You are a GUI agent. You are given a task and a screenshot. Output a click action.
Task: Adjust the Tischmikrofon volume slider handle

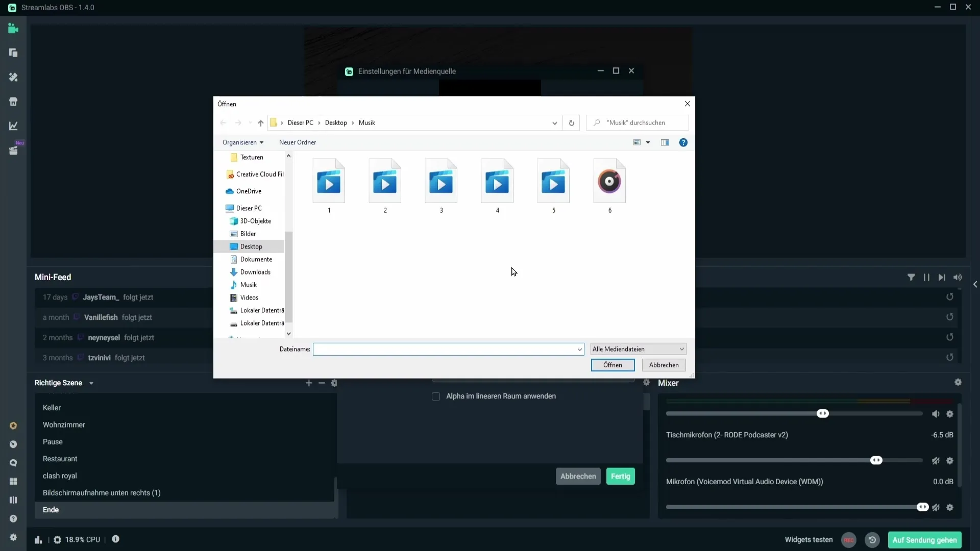pyautogui.click(x=876, y=461)
